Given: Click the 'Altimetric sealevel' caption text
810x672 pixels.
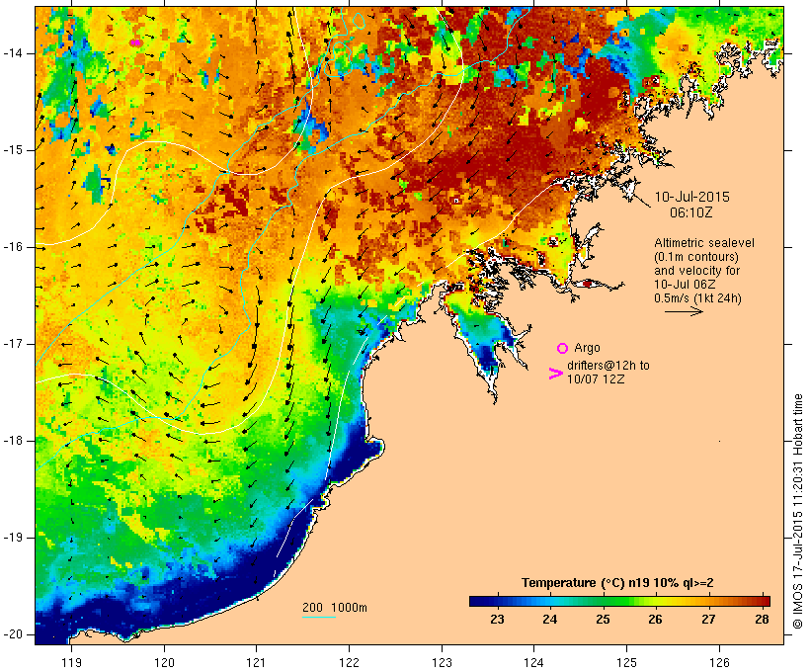Looking at the screenshot, I should [x=704, y=243].
